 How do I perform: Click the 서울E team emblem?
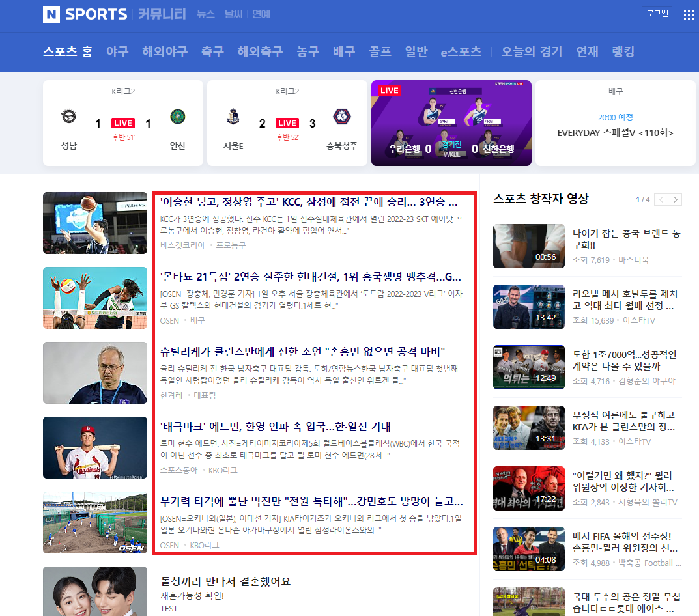pos(233,117)
